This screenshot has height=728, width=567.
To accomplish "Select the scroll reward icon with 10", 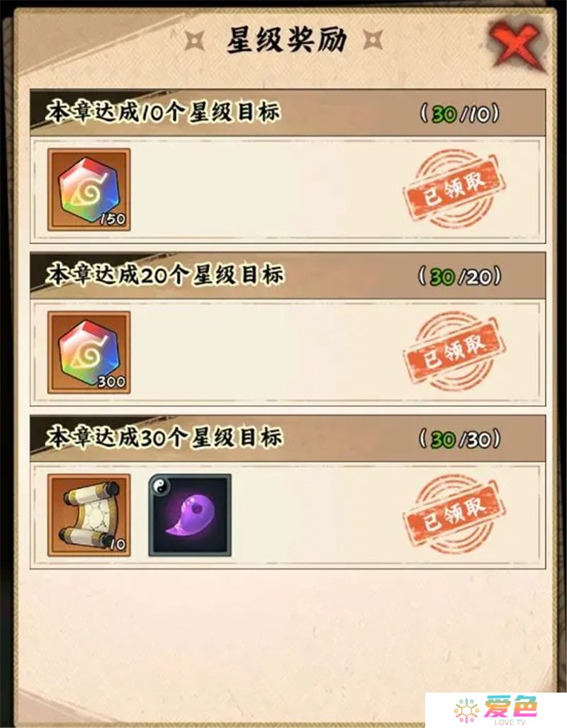I will coord(89,515).
